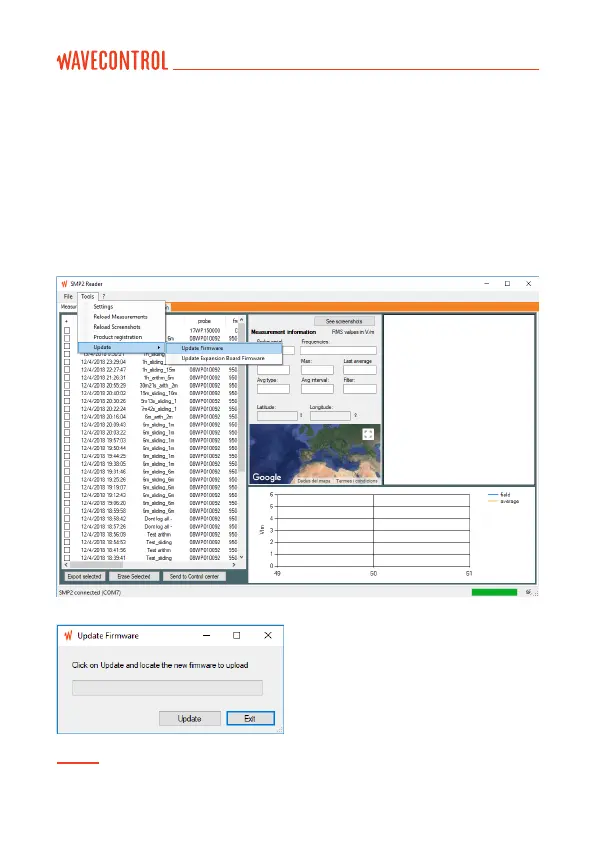Viewport: 595px width, 842px height.
Task: Click the SMP2 Reader title bar logo
Action: (x=64, y=284)
